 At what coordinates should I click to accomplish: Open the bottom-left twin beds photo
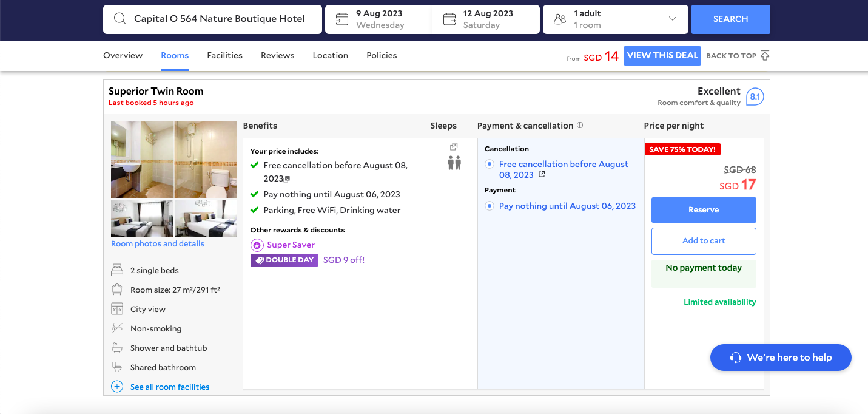pyautogui.click(x=142, y=219)
